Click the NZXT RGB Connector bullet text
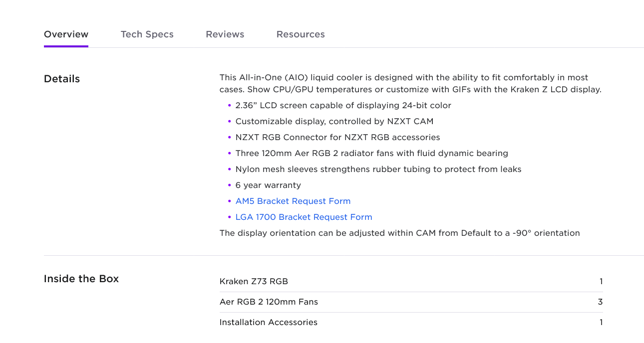 (x=337, y=137)
